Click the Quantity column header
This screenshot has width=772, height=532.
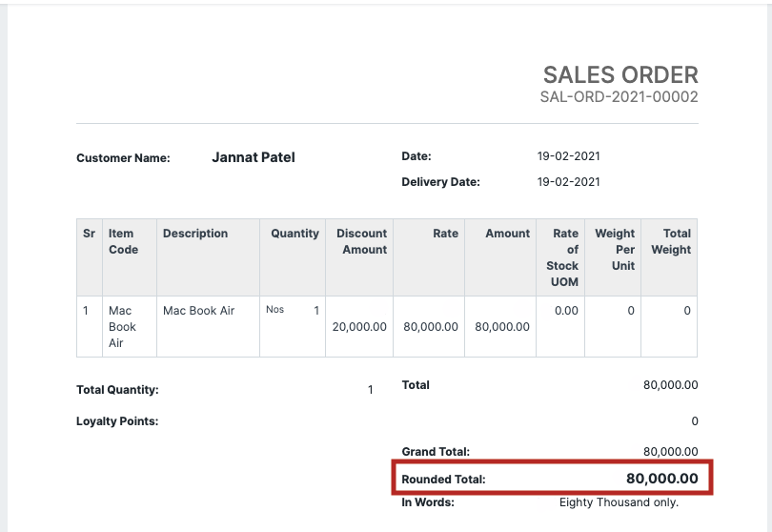295,234
